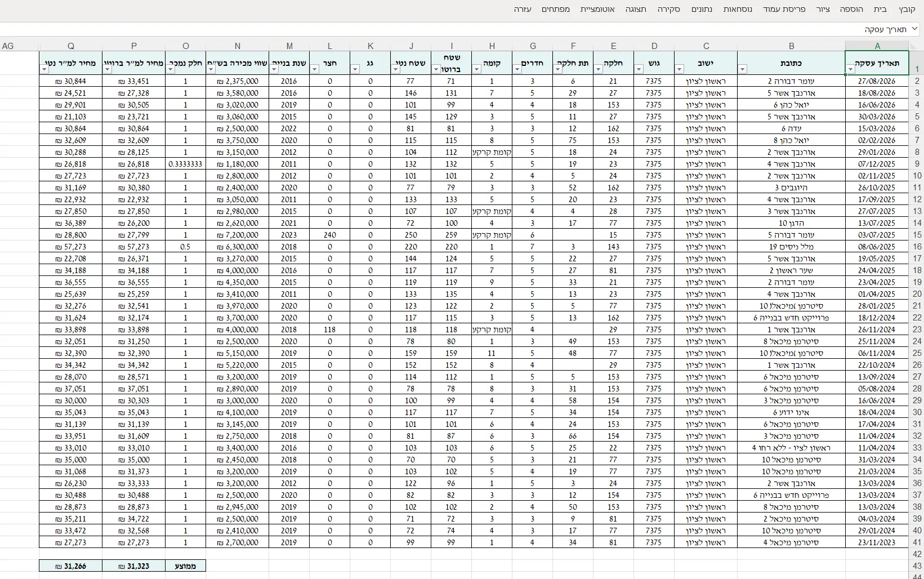This screenshot has width=924, height=579.
Task: Open filter dropdown for שטח ברוטו column
Action: point(436,69)
